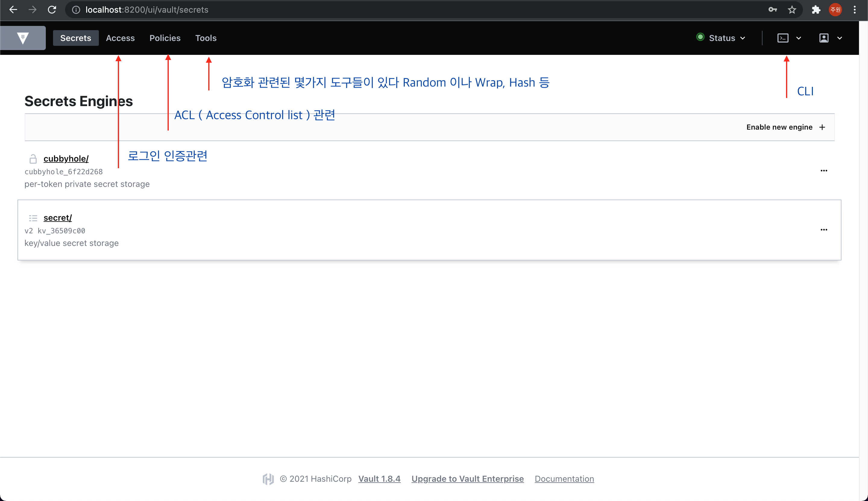Open the ellipsis menu for cubbyhole engine
868x501 pixels.
click(824, 171)
